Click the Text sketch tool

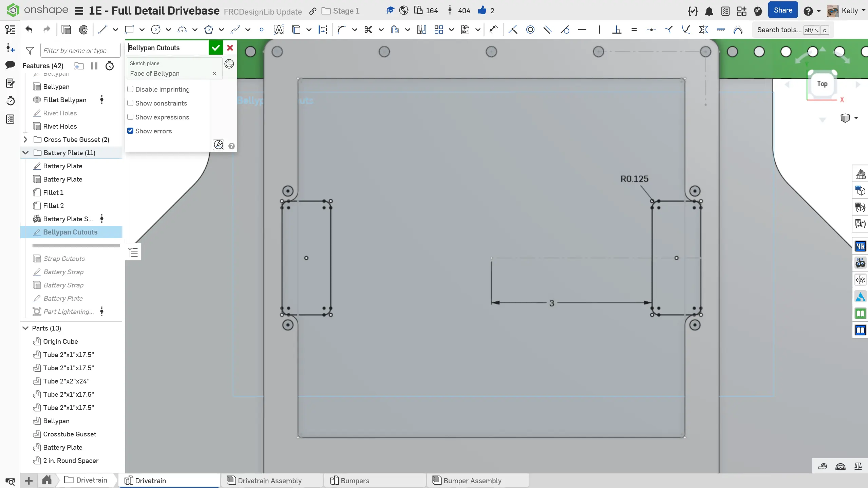pyautogui.click(x=279, y=30)
